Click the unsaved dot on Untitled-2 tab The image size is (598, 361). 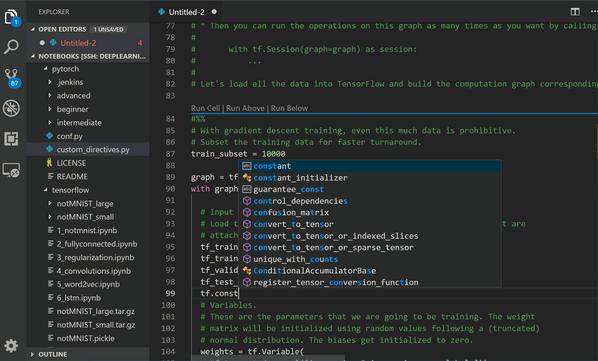click(x=214, y=12)
